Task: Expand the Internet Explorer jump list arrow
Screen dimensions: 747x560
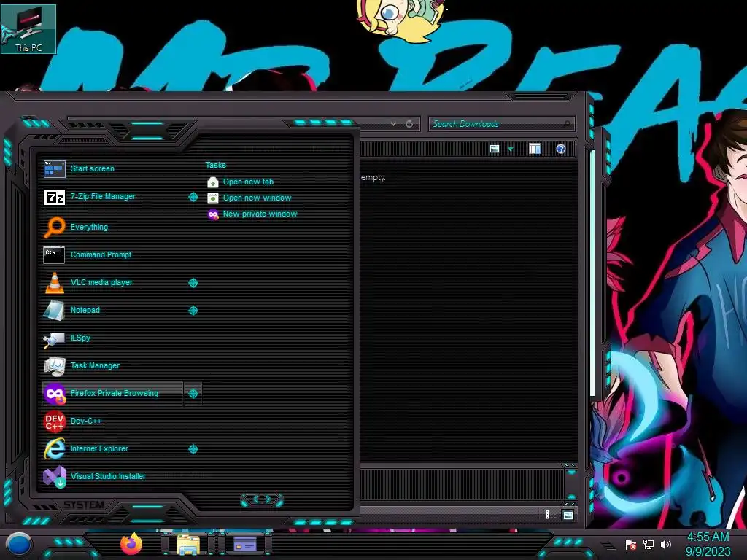Action: [193, 449]
